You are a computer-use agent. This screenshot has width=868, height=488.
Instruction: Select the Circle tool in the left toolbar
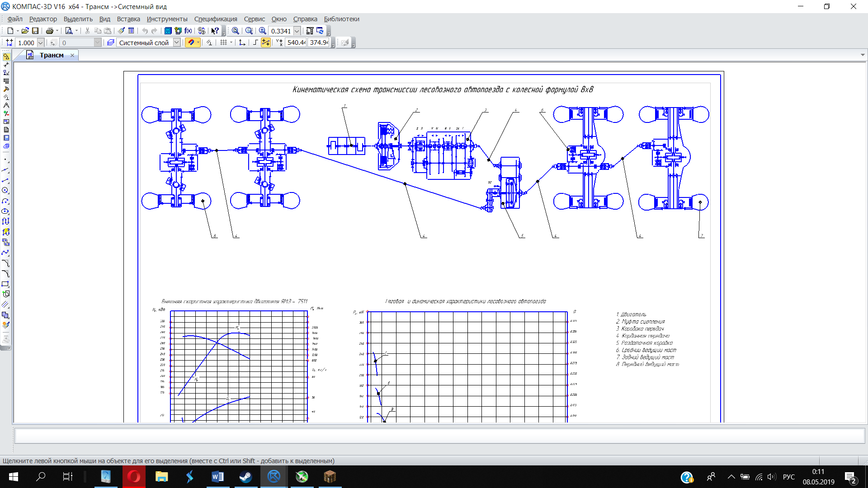click(x=5, y=190)
